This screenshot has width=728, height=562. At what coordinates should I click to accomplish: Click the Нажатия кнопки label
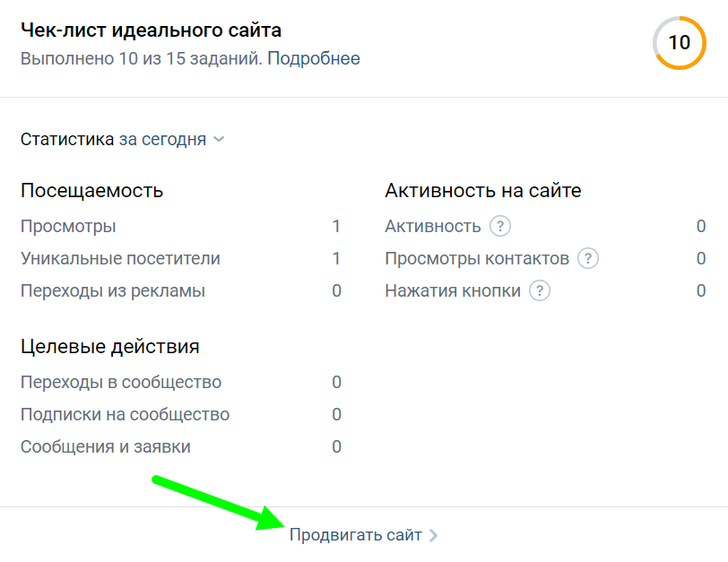click(453, 291)
